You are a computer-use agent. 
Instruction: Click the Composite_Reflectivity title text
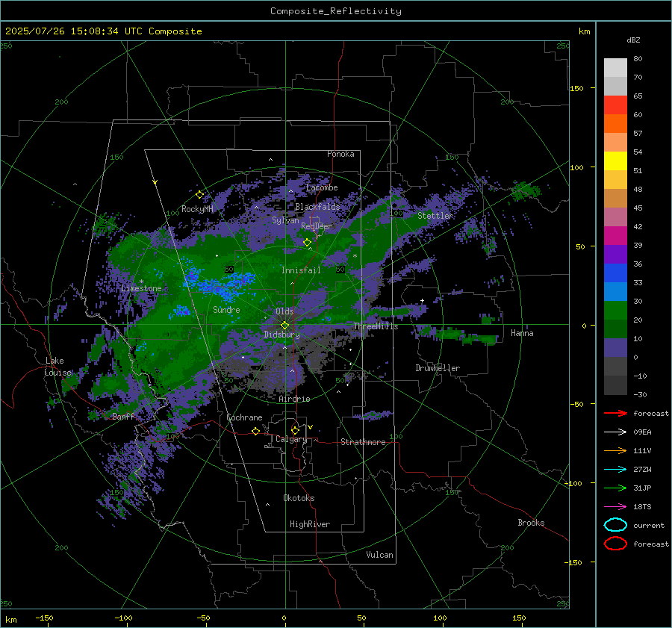pyautogui.click(x=336, y=11)
